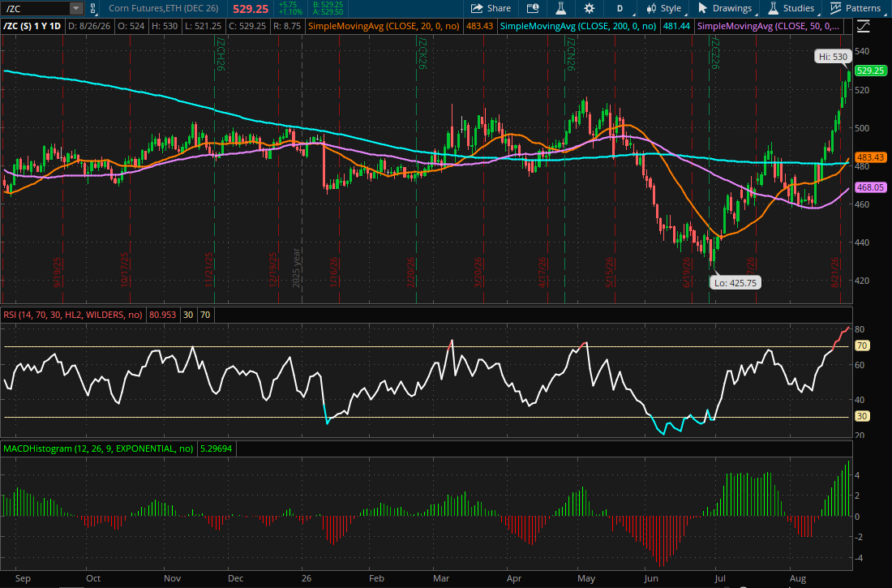The width and height of the screenshot is (892, 588).
Task: Open the Patterns menu
Action: pos(856,9)
